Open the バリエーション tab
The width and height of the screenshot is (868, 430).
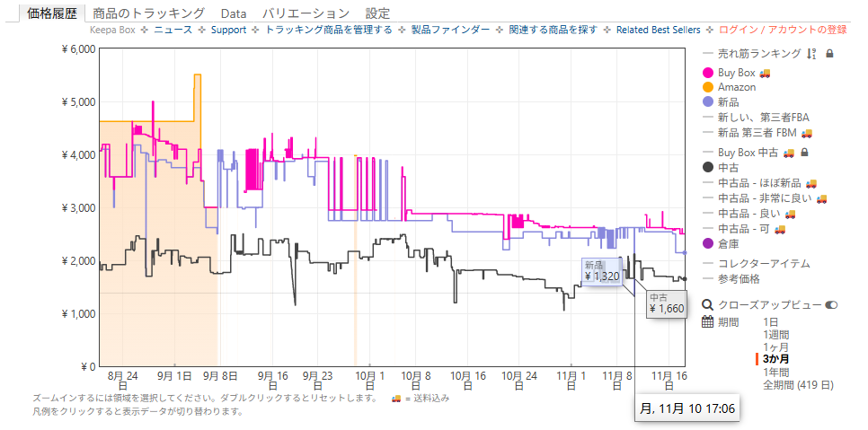click(x=306, y=13)
